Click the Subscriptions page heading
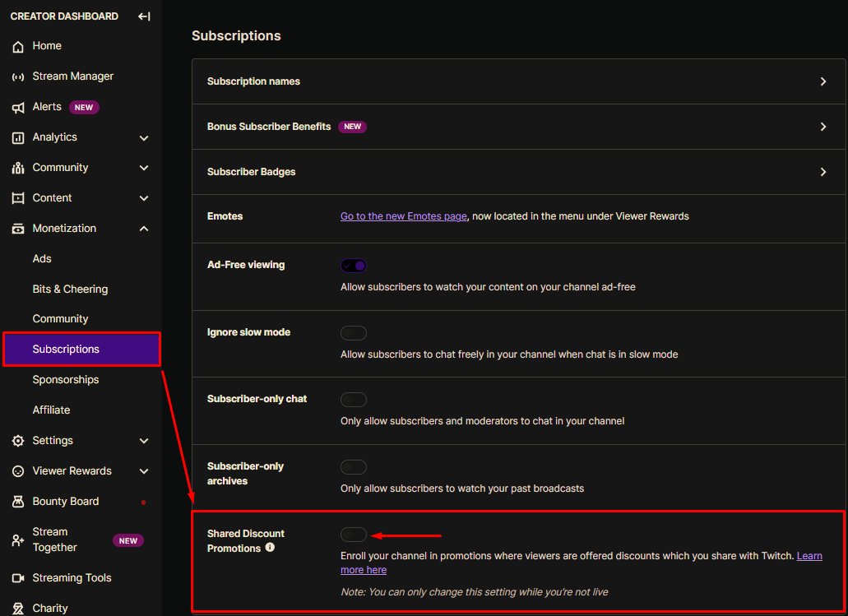Image resolution: width=848 pixels, height=616 pixels. [x=236, y=35]
